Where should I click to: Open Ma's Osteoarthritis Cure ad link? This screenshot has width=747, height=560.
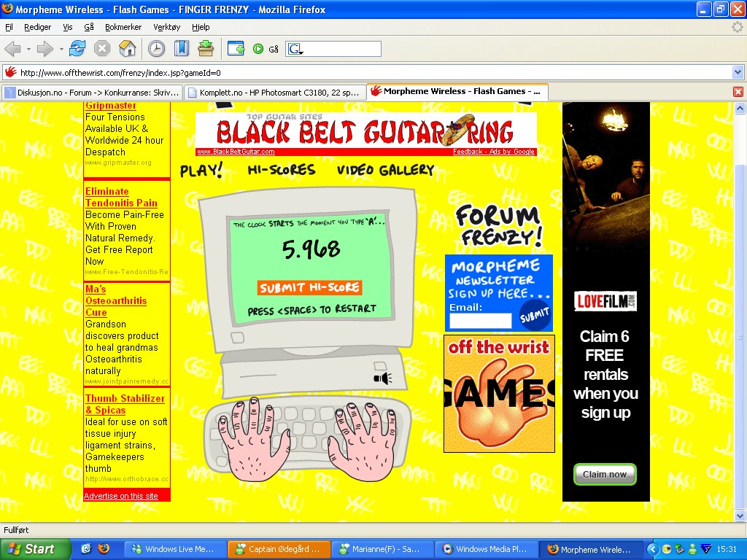click(x=116, y=300)
